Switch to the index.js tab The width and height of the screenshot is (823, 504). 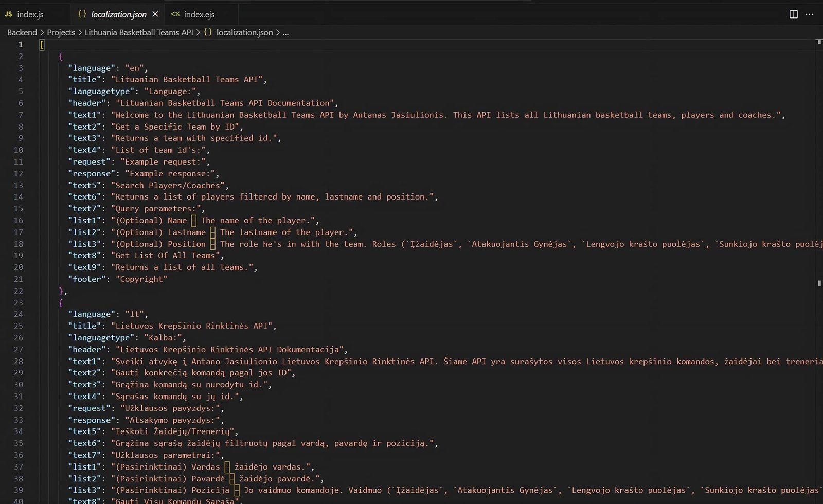[31, 14]
